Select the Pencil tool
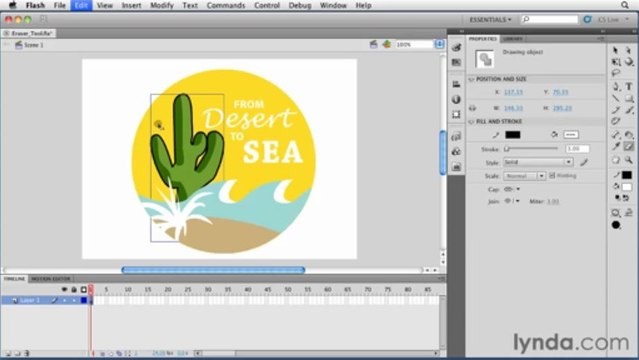This screenshot has height=360, width=639. tap(616, 110)
